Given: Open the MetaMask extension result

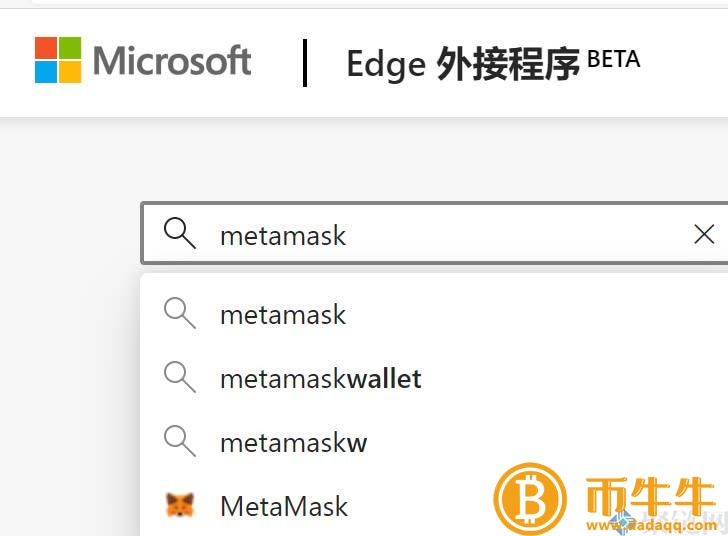Looking at the screenshot, I should [x=284, y=506].
